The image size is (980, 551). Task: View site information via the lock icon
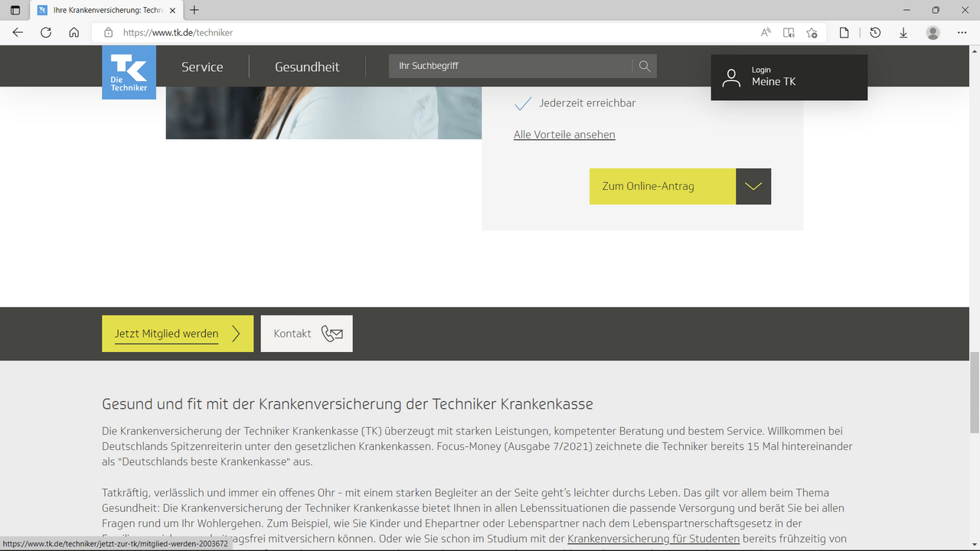point(108,33)
